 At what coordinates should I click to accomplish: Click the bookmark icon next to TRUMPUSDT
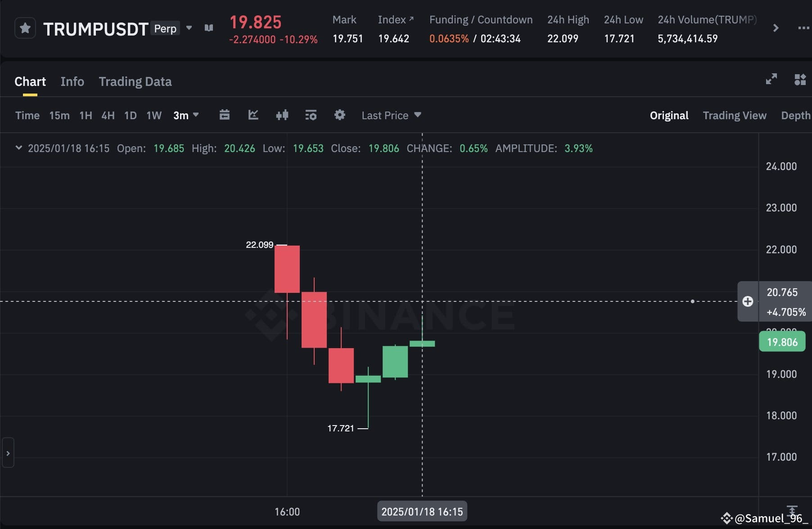click(x=208, y=27)
